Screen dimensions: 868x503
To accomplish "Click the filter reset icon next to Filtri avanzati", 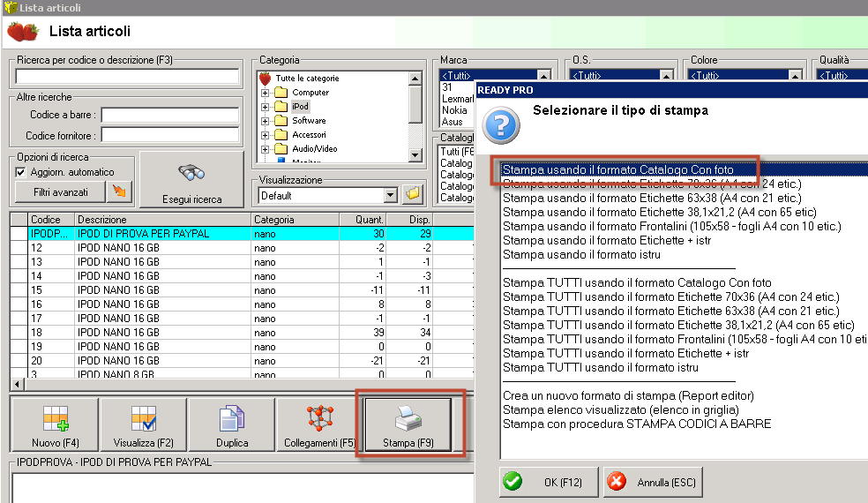I will click(x=119, y=191).
